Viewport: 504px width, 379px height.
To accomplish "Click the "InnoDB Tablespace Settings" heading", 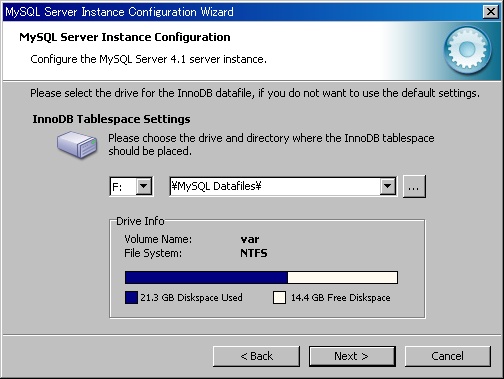I will tap(111, 119).
